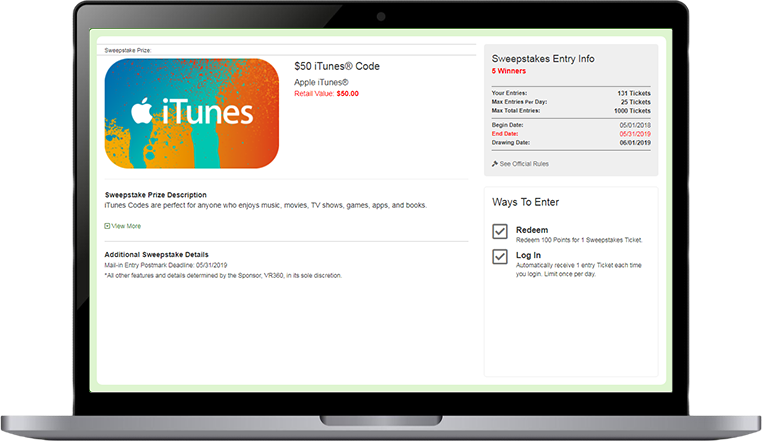
Task: Open the See Official Rules link
Action: point(524,164)
